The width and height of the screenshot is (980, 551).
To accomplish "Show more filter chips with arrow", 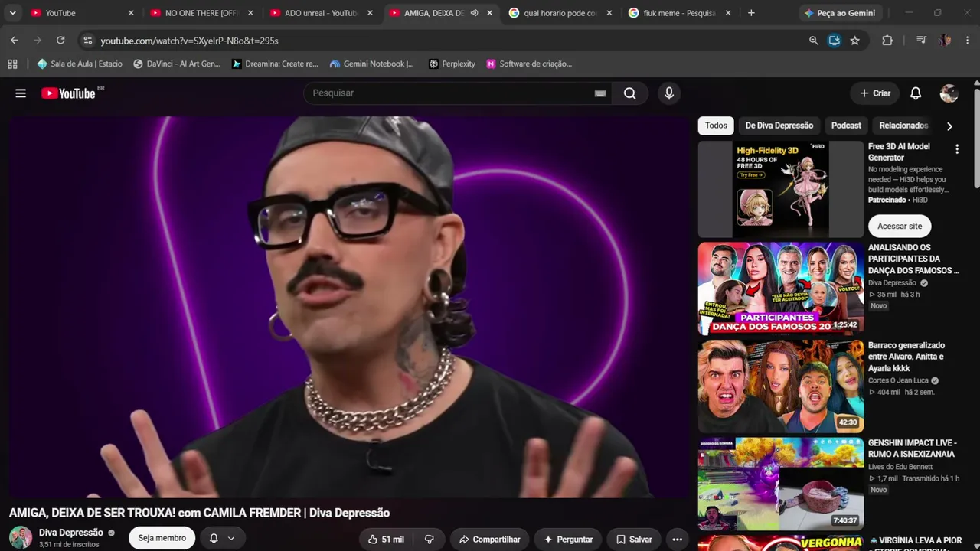I will 949,126.
